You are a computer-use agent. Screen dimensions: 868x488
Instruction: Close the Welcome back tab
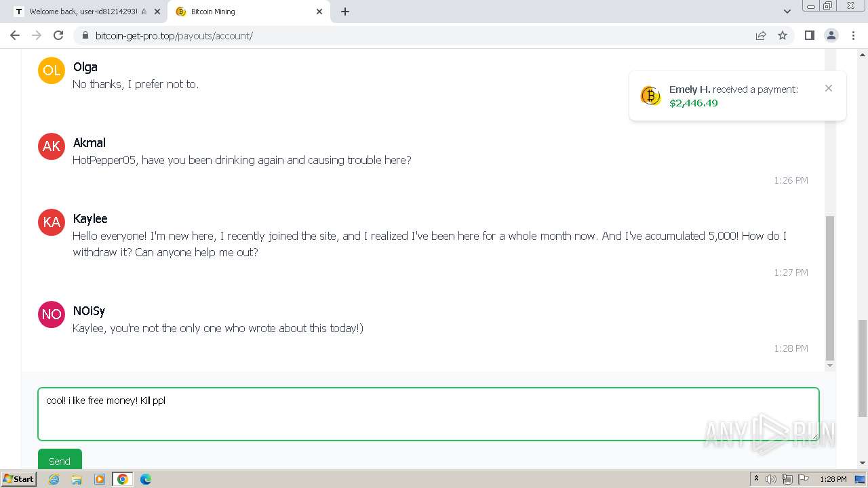pyautogui.click(x=157, y=12)
